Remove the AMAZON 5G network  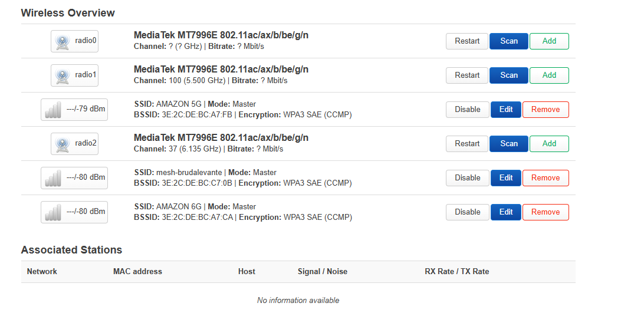click(546, 110)
